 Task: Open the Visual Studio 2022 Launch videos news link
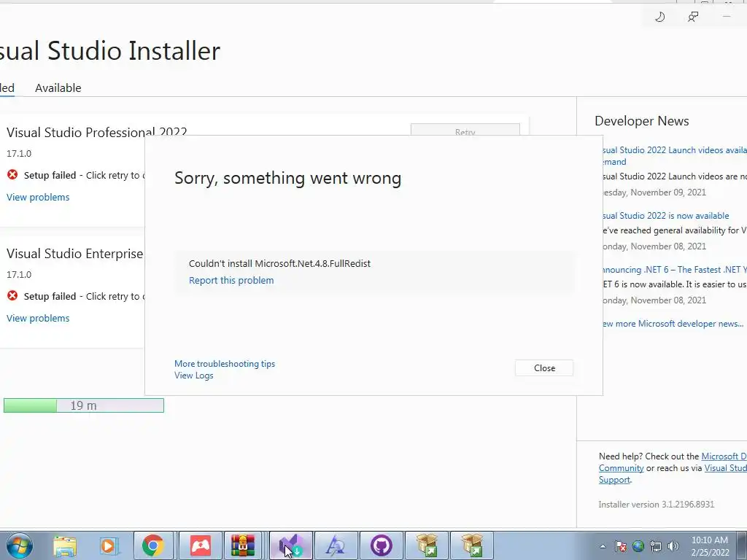click(673, 156)
